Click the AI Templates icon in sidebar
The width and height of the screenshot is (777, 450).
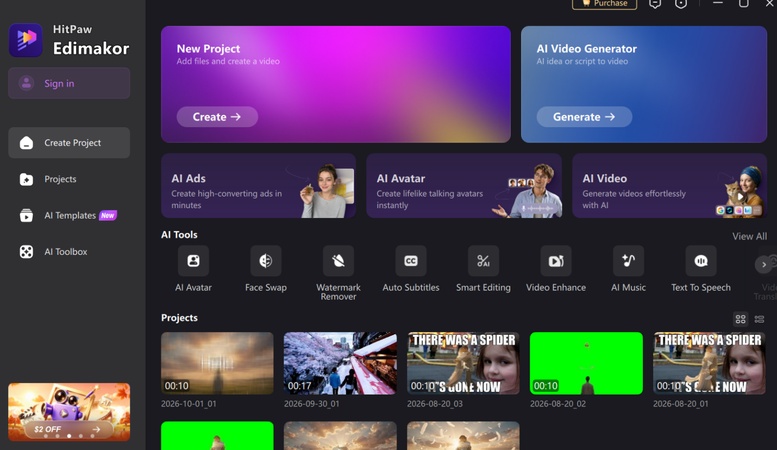pos(26,216)
